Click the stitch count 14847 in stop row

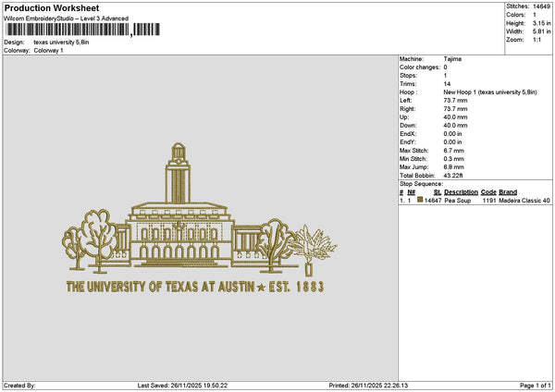[433, 201]
